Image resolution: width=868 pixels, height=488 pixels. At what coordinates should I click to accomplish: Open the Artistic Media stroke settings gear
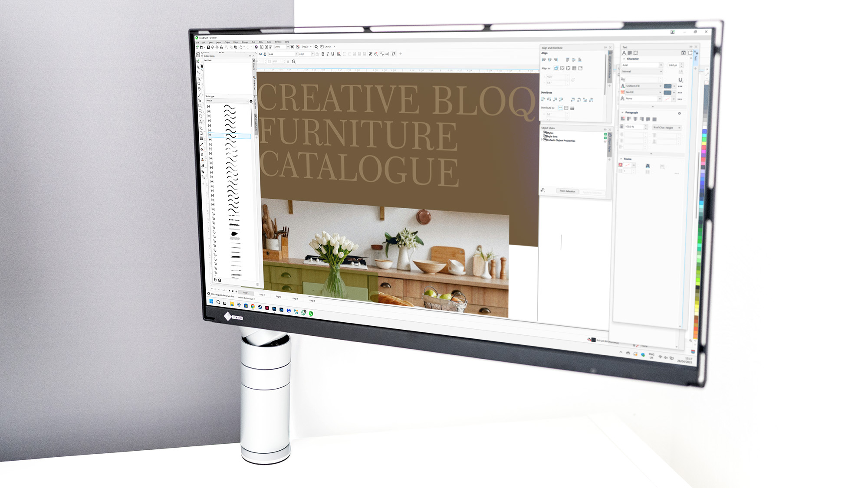coord(251,101)
